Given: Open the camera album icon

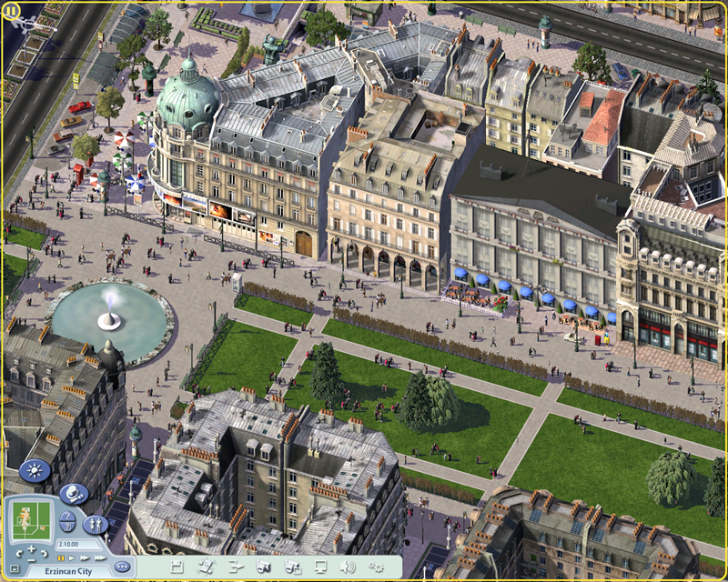Looking at the screenshot, I should coord(293,567).
